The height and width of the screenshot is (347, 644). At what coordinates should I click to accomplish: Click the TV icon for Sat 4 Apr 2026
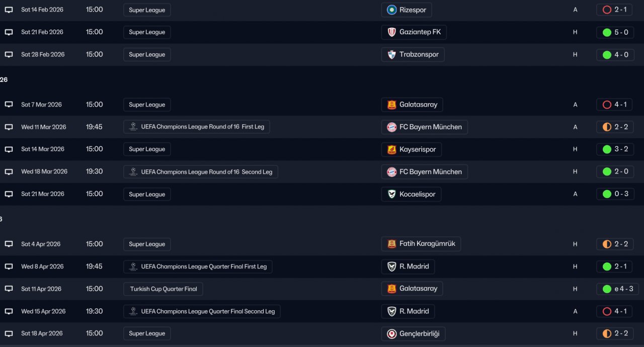click(x=9, y=244)
